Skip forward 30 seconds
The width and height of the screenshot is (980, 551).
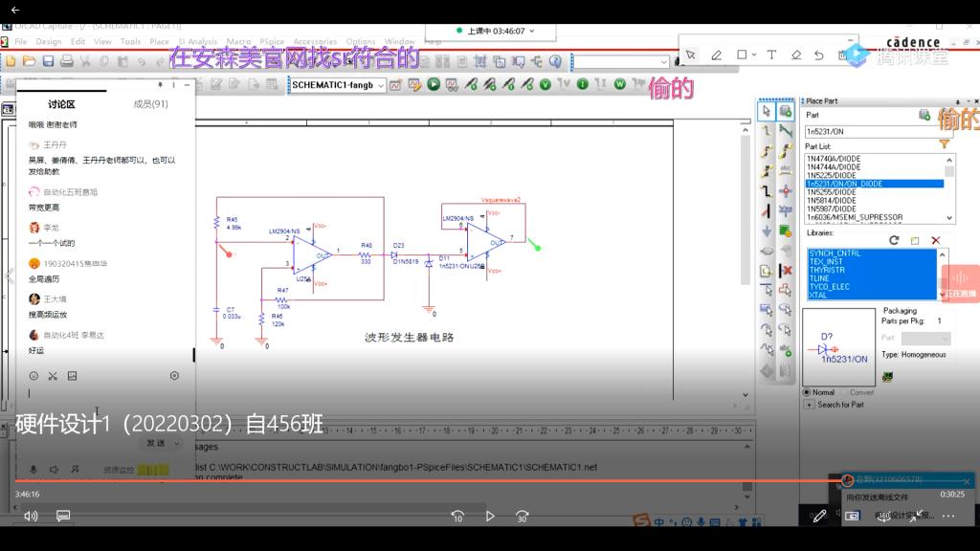(x=523, y=516)
